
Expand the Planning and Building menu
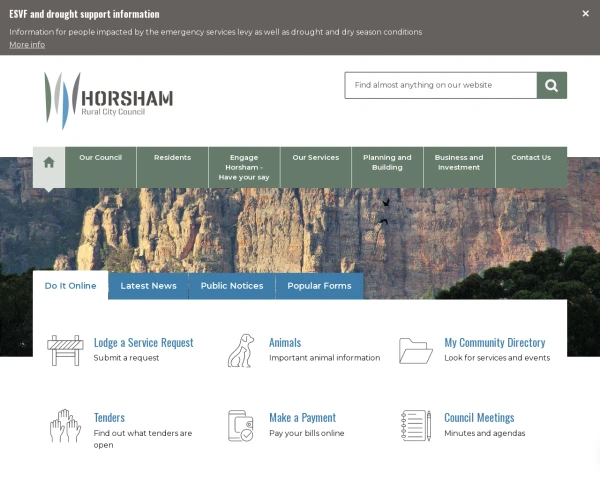pos(387,163)
